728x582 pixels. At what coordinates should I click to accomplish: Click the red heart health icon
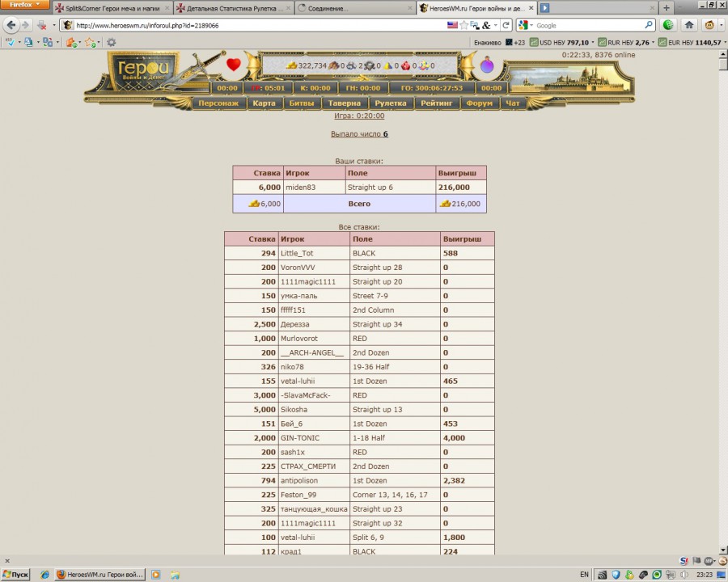pyautogui.click(x=234, y=65)
